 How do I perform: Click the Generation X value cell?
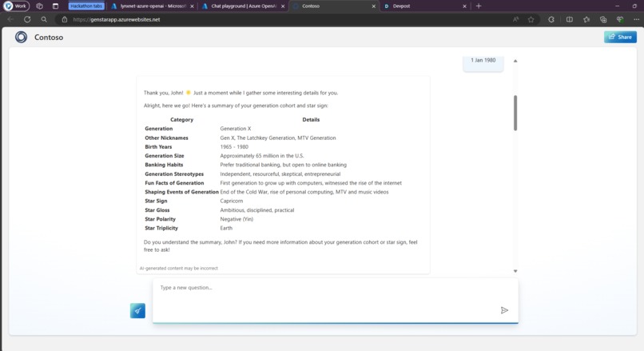click(236, 129)
